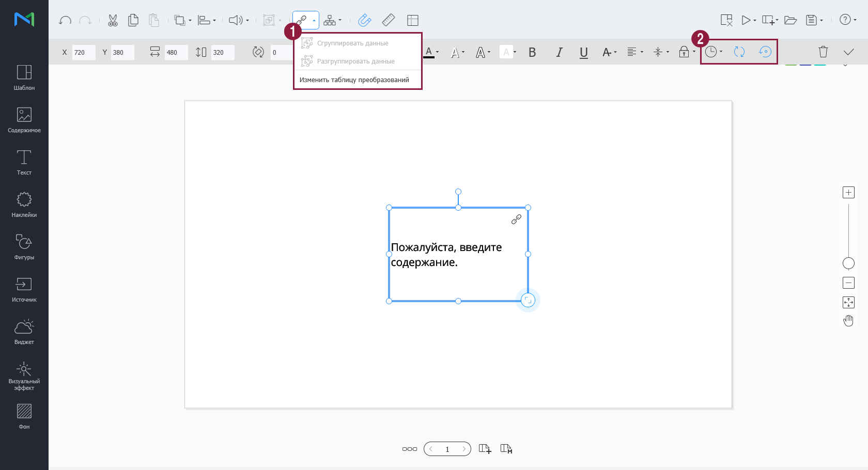This screenshot has width=868, height=470.
Task: Toggle underline text formatting
Action: [584, 52]
